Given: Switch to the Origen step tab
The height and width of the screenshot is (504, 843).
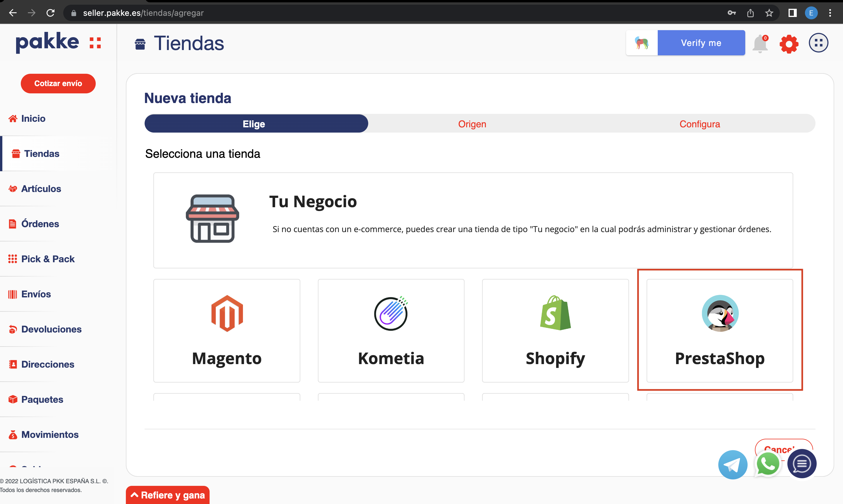Looking at the screenshot, I should point(472,124).
